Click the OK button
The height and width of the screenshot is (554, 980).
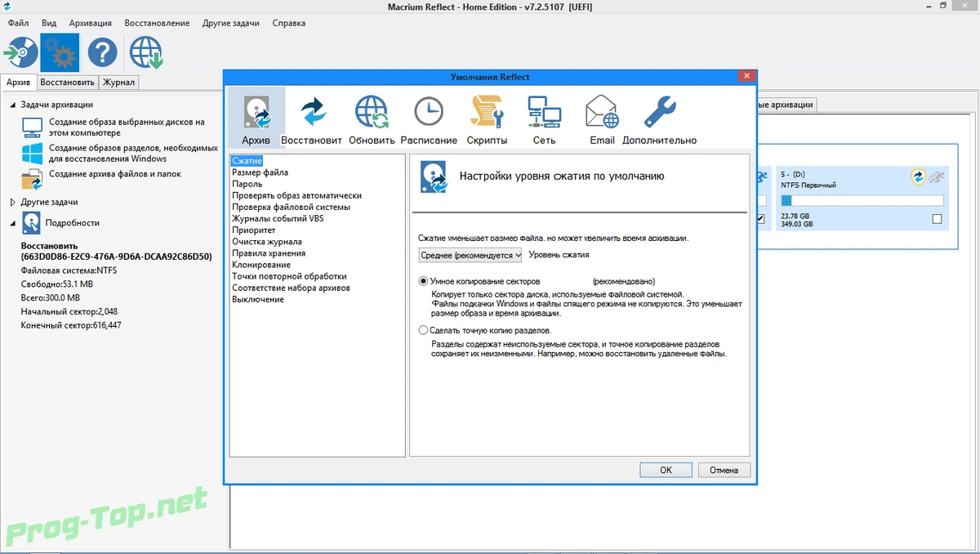coord(666,470)
